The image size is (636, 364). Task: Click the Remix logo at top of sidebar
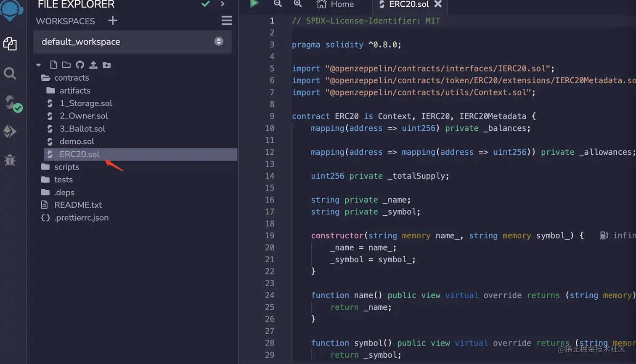pos(11,10)
